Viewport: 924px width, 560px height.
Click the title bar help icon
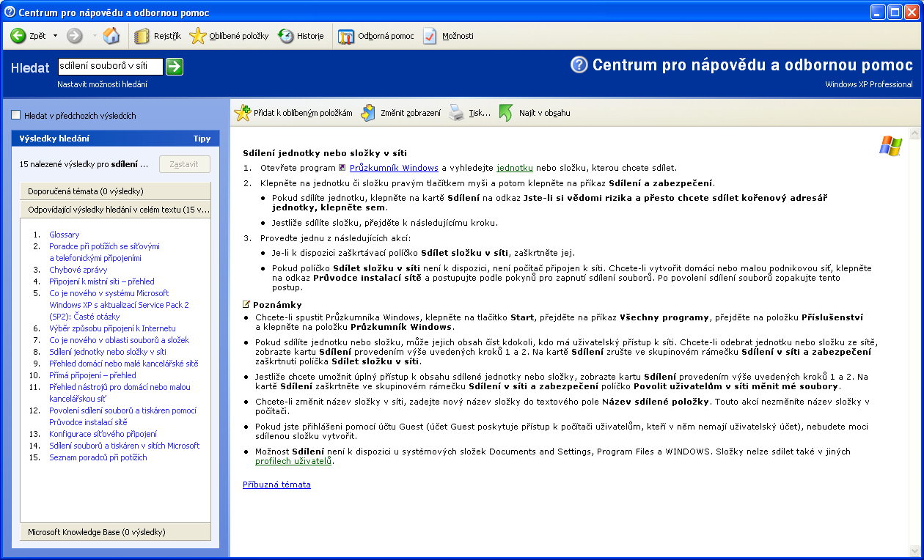[10, 12]
